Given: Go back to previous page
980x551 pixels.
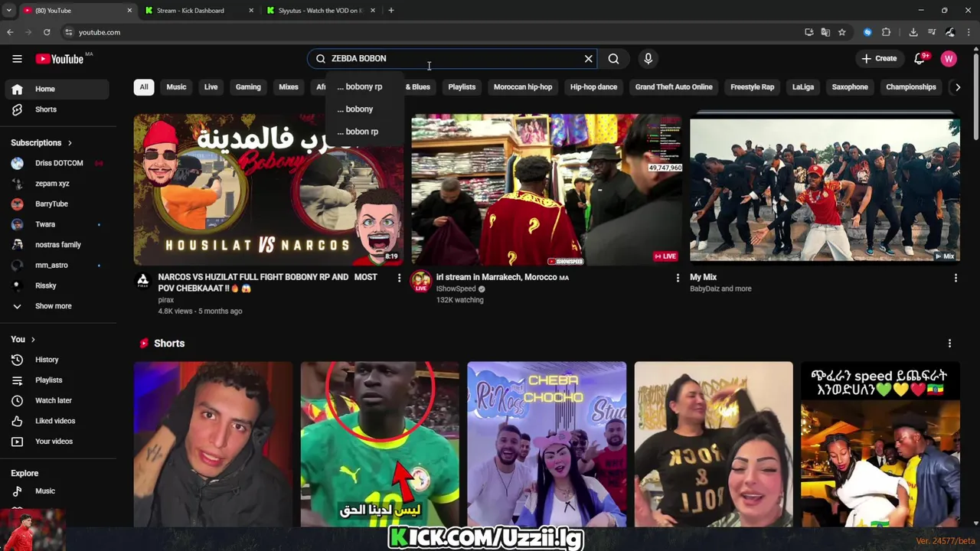Looking at the screenshot, I should (x=10, y=32).
